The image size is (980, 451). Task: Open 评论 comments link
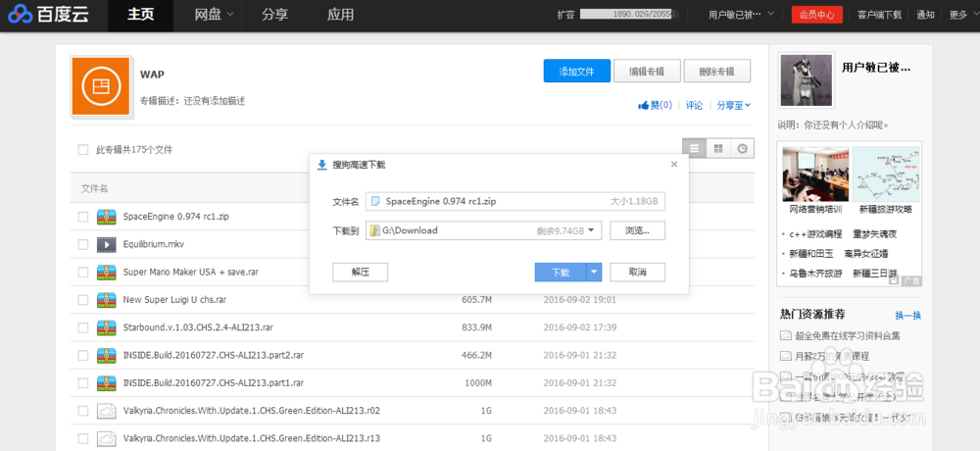(695, 106)
